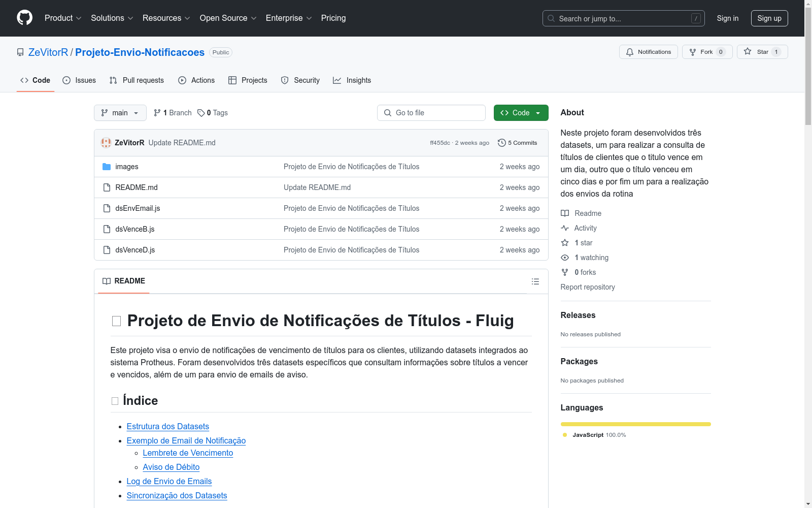This screenshot has height=508, width=812.
Task: Click the README section tab
Action: tap(124, 281)
